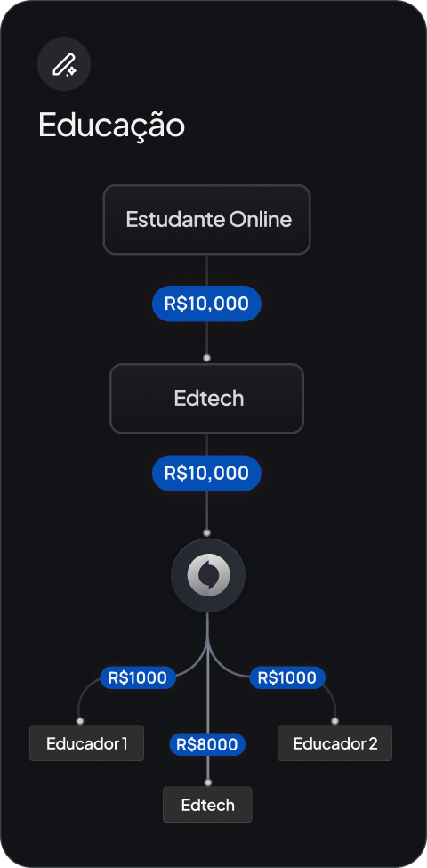
Task: Click the connector dot above Educador 2
Action: (334, 721)
